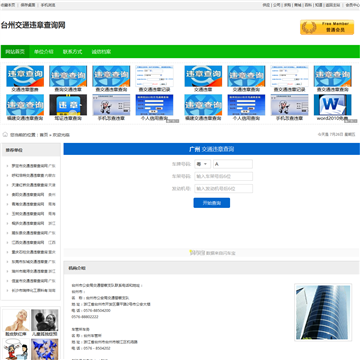
Task: Click 首页 in the breadcrumb
Action: (44, 135)
